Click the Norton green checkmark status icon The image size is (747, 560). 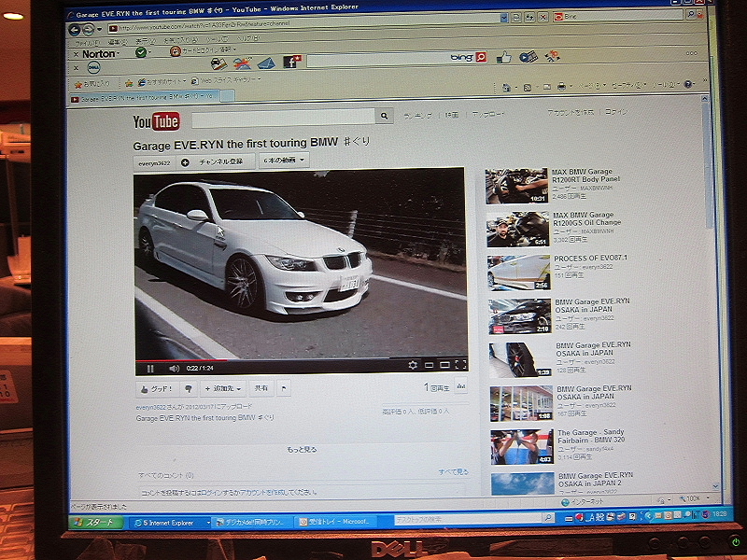pos(141,52)
